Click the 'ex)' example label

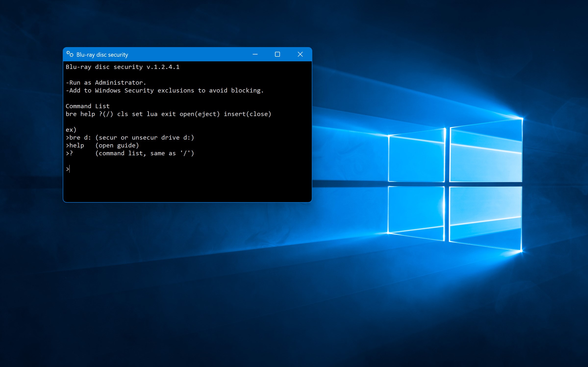click(71, 130)
